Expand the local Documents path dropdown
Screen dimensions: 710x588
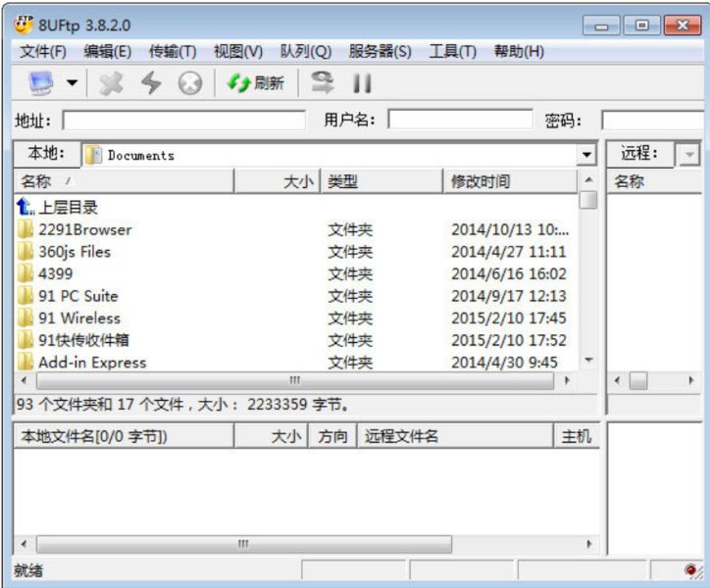(586, 155)
